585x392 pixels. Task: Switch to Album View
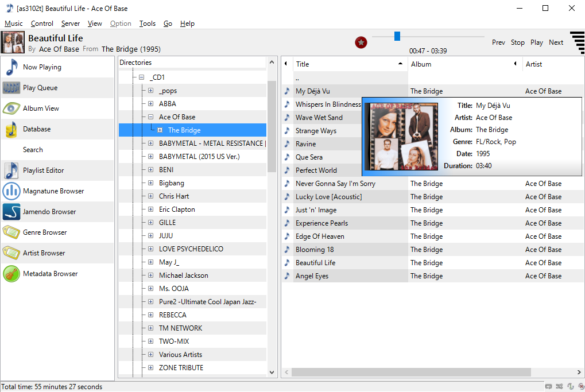[57, 108]
